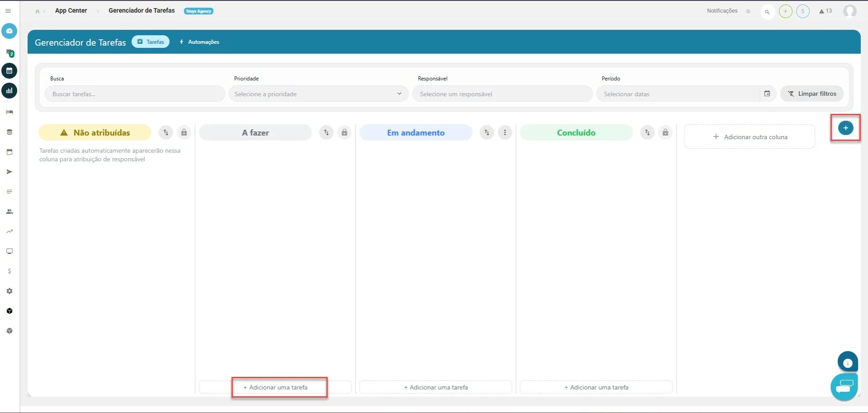Image resolution: width=868 pixels, height=413 pixels.
Task: Open the people group icon in sidebar
Action: 9,211
